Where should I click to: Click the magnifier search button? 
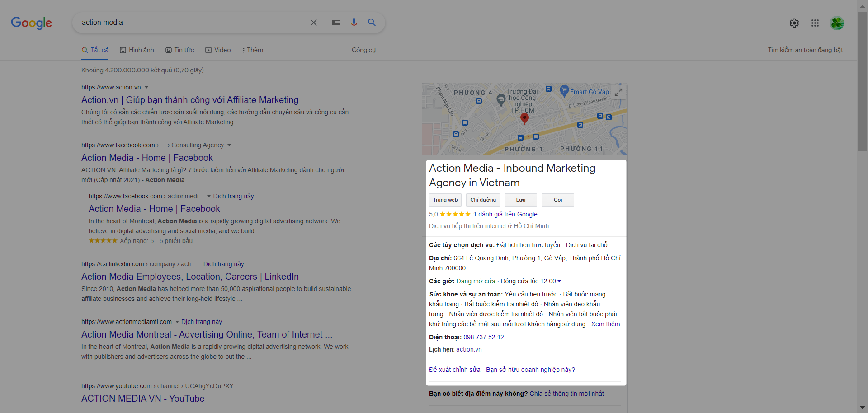pos(372,22)
